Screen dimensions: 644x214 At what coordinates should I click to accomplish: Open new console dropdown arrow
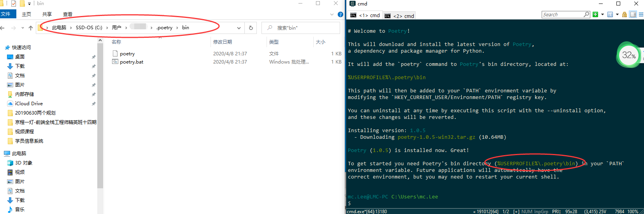pyautogui.click(x=602, y=14)
